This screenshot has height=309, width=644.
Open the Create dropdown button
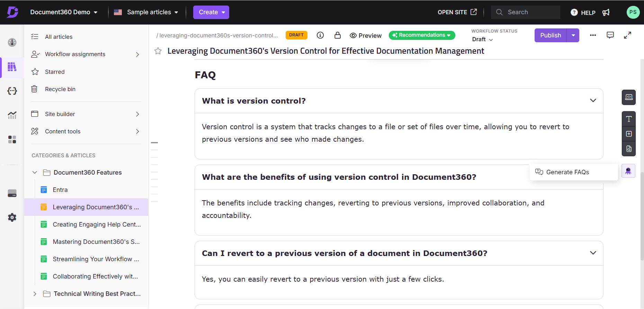pyautogui.click(x=211, y=12)
